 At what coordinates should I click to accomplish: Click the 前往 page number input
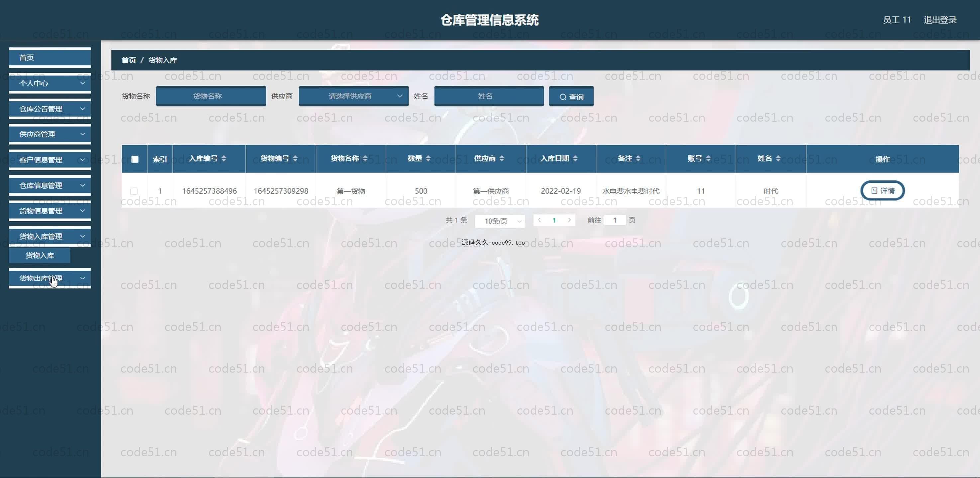[x=614, y=220]
